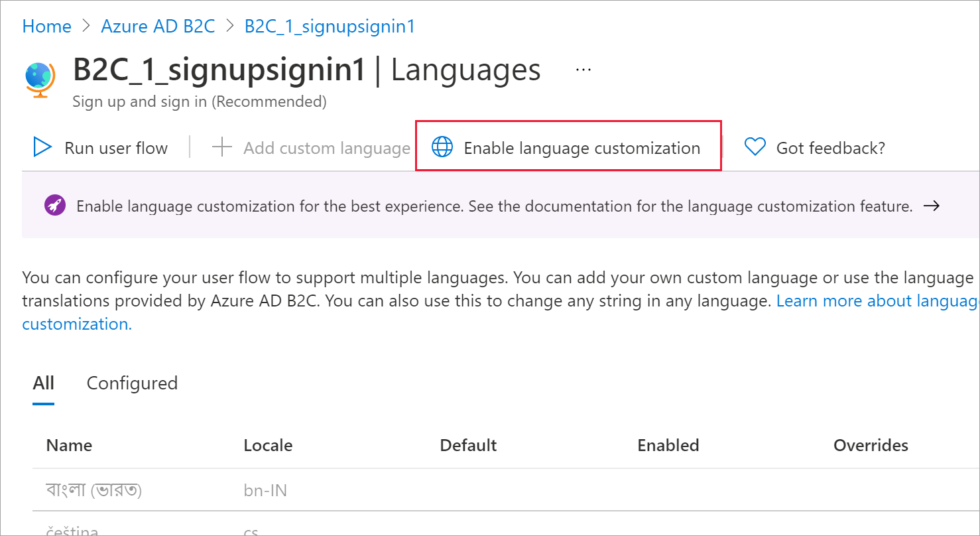Enable language customization
The width and height of the screenshot is (980, 536).
coord(582,147)
